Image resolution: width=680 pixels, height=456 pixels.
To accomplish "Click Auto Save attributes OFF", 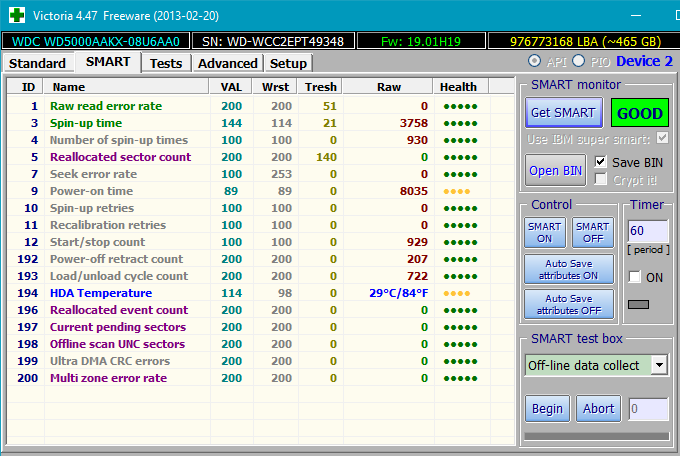I will click(569, 305).
